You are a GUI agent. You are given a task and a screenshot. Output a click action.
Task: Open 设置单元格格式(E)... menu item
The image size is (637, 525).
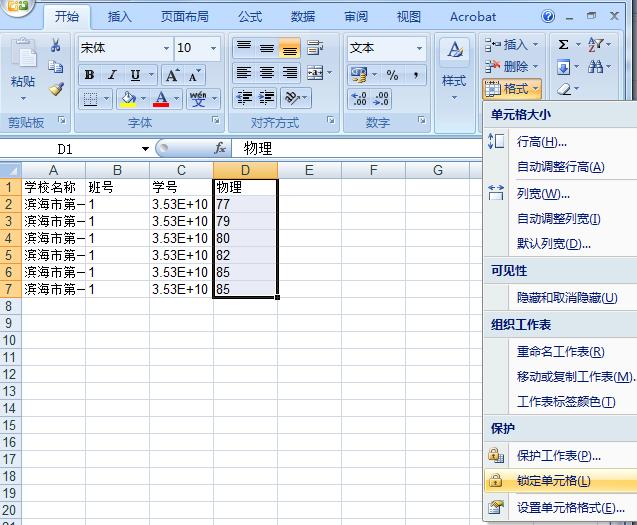[561, 507]
